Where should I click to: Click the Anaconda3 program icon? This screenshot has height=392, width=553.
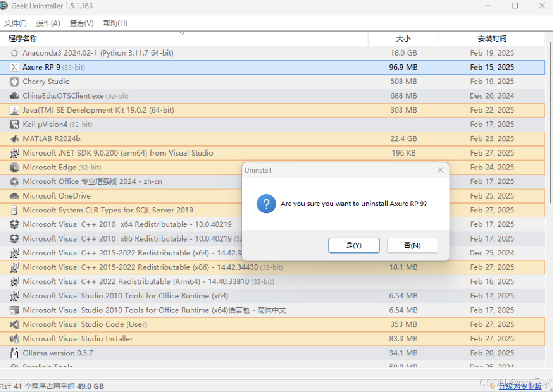click(x=14, y=53)
